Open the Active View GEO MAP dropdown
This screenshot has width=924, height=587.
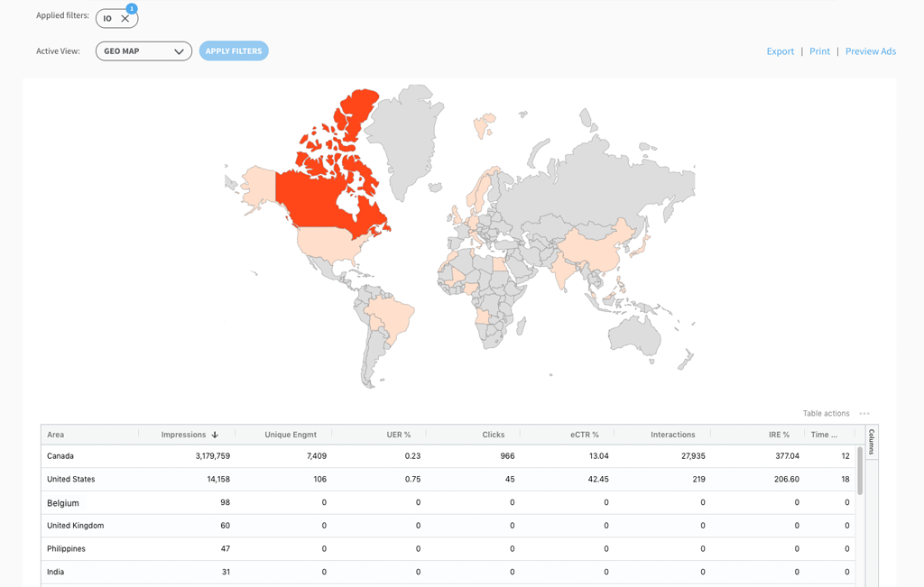pyautogui.click(x=143, y=51)
